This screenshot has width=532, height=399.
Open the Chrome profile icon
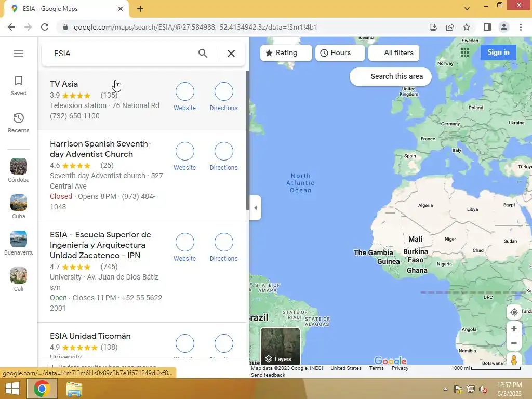click(504, 27)
